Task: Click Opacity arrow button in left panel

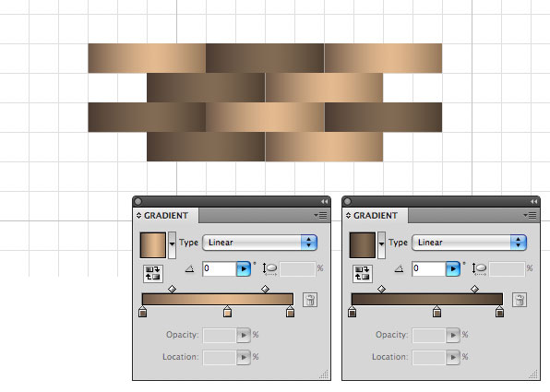Action: coord(244,335)
